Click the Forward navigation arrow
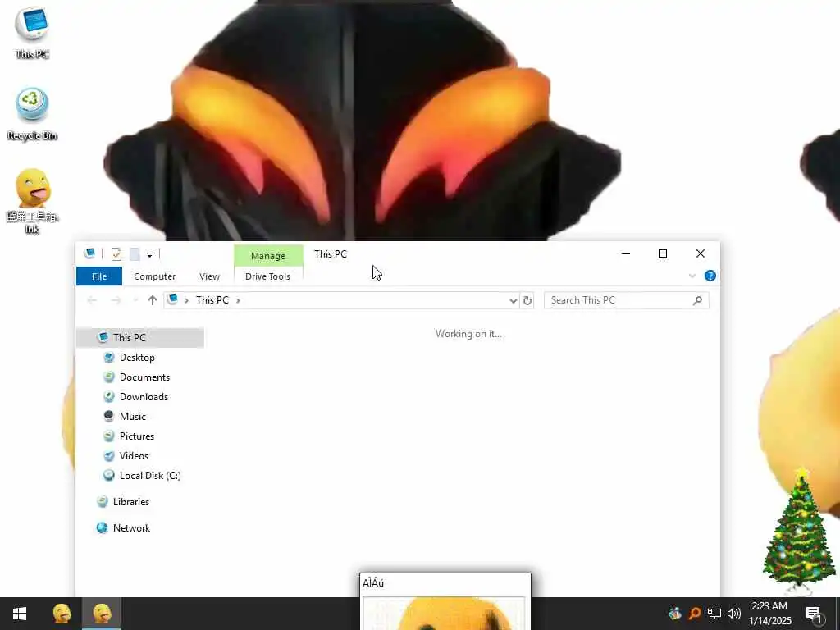 point(116,300)
